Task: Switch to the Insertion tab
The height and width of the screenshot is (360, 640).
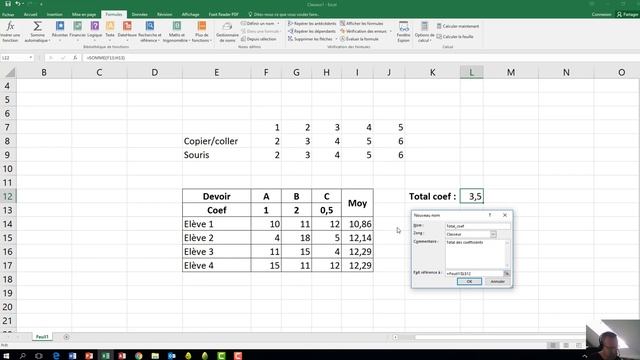Action: [54, 14]
